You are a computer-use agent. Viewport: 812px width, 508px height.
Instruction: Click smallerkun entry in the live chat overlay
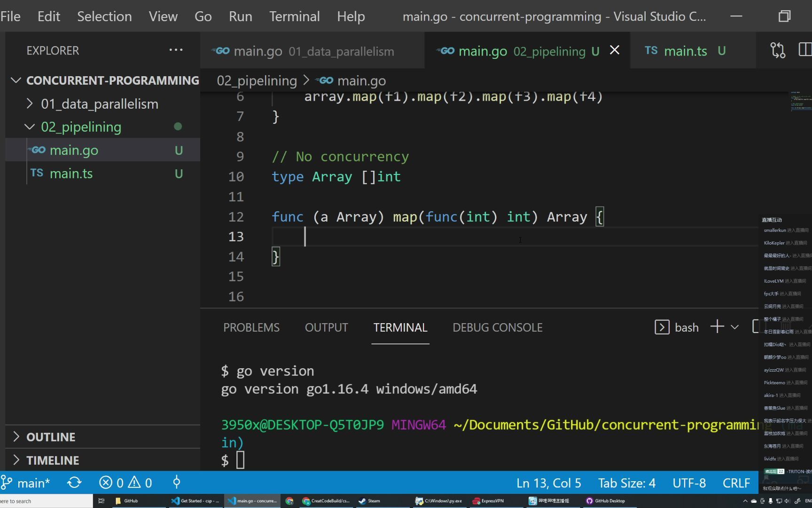click(x=786, y=230)
